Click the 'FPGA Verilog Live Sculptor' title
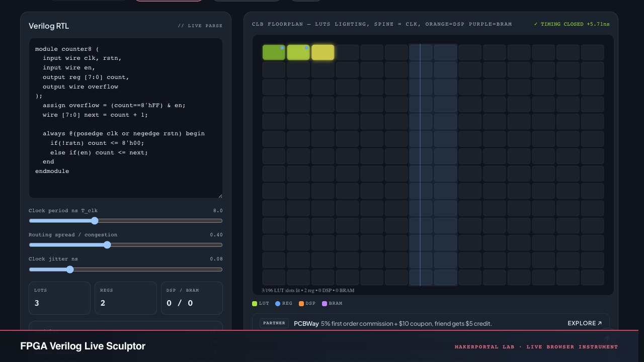This screenshot has height=362, width=644. click(x=83, y=346)
